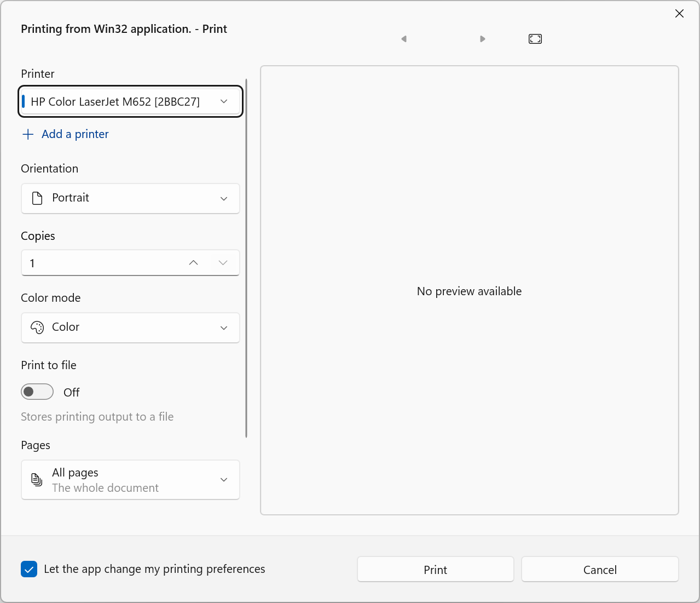Click the Stores printing output to a file text
The image size is (700, 603).
pyautogui.click(x=97, y=417)
